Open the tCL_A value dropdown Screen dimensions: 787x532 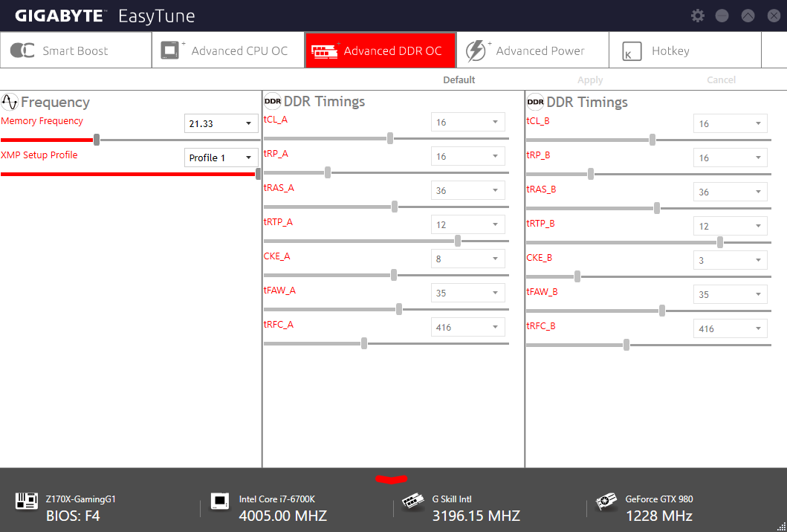(x=467, y=122)
